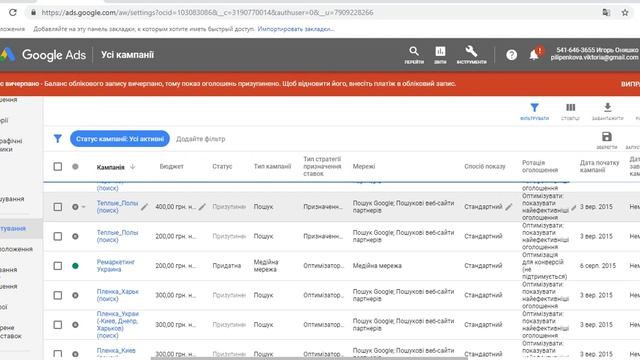Viewport: 640px width, 360px height.
Task: Sort by Тип кампанії column header
Action: coord(272,167)
